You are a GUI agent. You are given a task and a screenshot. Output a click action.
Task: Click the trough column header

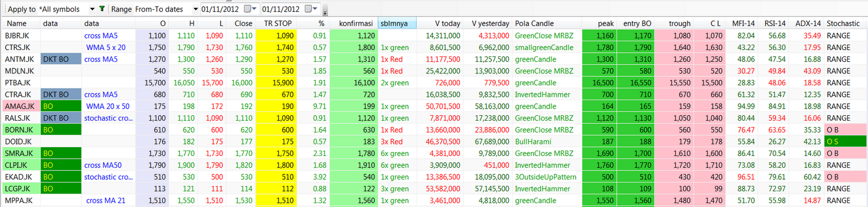pyautogui.click(x=674, y=23)
